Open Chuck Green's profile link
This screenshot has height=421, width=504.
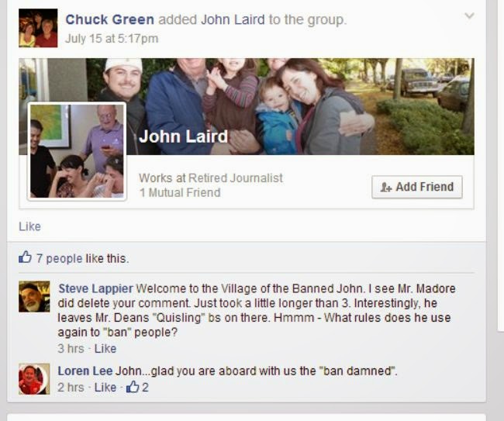pos(109,19)
